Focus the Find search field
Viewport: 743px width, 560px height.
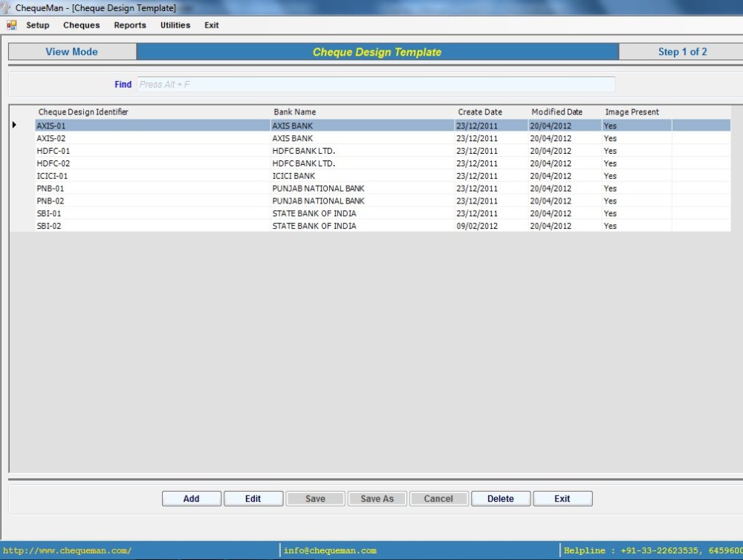(x=376, y=85)
